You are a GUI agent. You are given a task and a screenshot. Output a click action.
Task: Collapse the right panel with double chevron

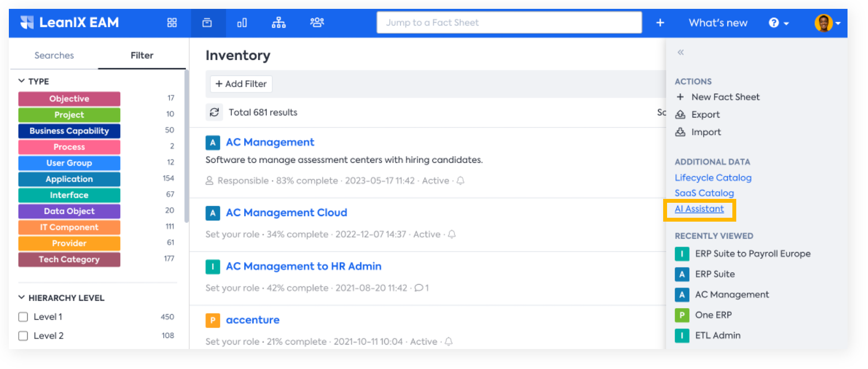point(680,52)
